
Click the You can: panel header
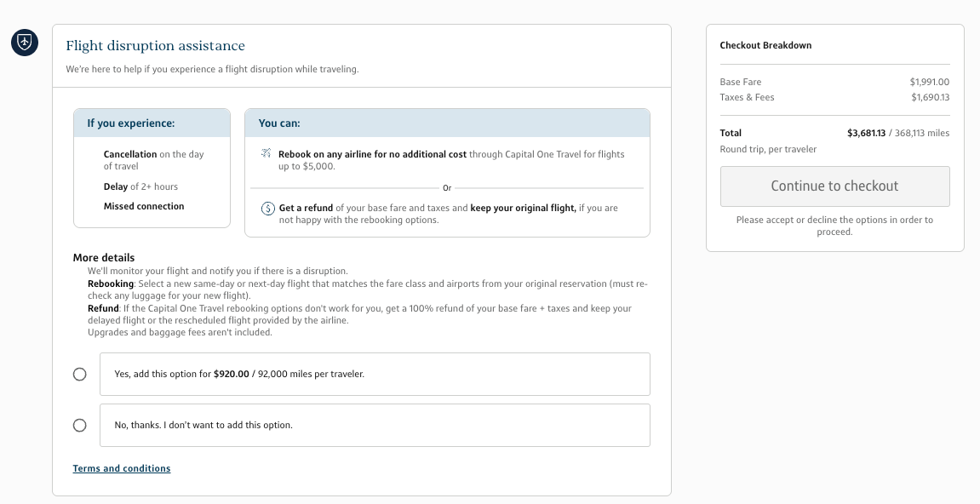279,123
